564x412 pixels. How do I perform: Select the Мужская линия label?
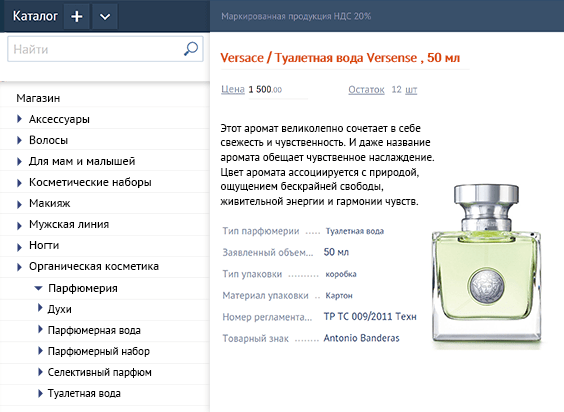69,224
